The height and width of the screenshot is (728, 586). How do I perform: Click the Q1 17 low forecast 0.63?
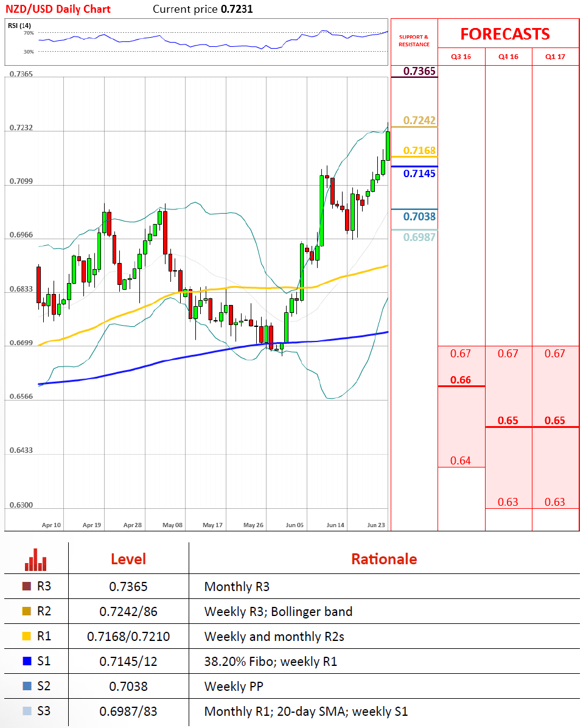pos(555,502)
